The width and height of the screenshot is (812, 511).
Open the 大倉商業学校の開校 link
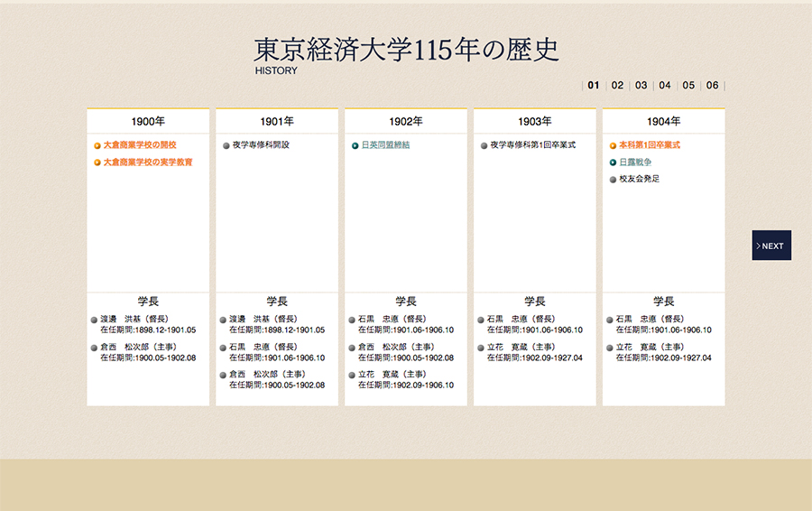pyautogui.click(x=140, y=145)
